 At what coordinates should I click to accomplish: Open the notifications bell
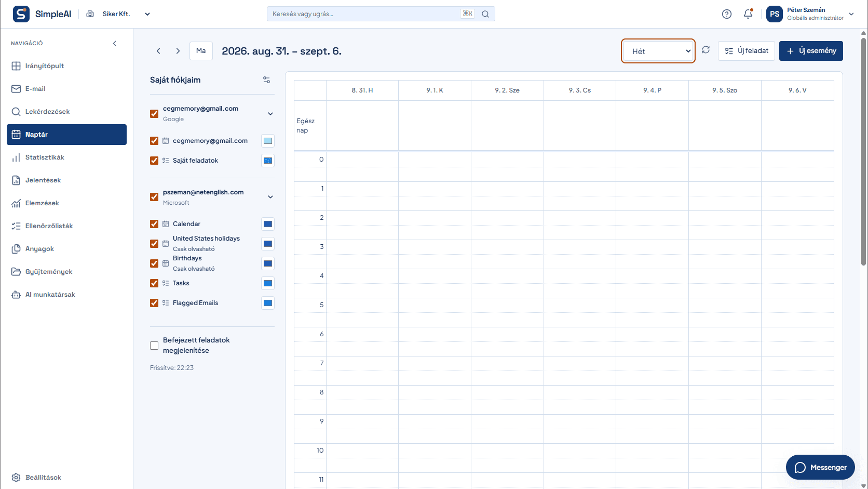click(x=748, y=14)
